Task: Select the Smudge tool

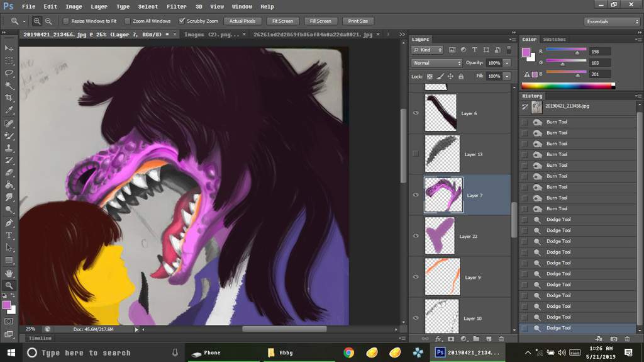Action: [x=9, y=198]
